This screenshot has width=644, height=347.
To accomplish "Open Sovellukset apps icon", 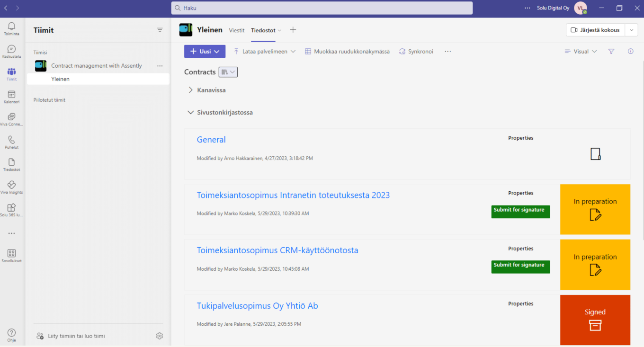I will [x=11, y=256].
